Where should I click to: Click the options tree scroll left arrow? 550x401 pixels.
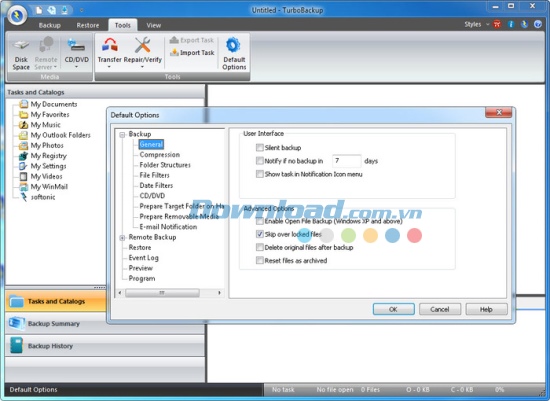coord(120,293)
